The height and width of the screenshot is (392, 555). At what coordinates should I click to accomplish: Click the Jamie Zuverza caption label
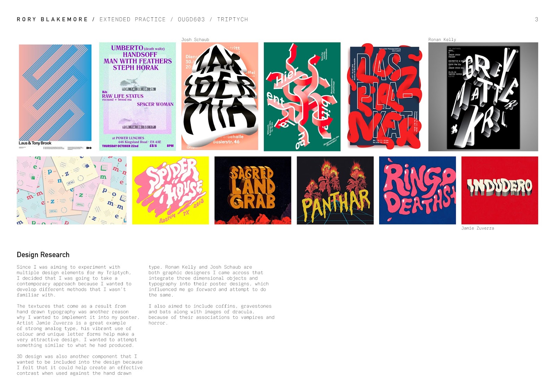[x=478, y=228]
